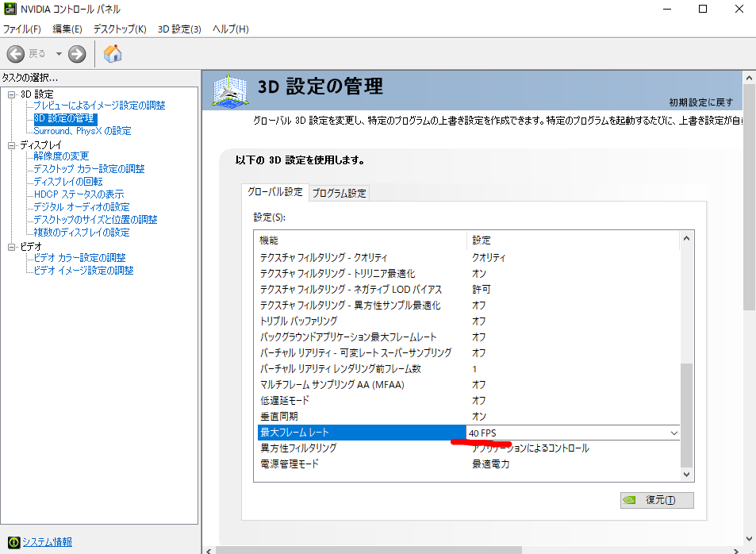Open ビデオ カラー設定の調整
Viewport: 756px width, 554px height.
tap(79, 258)
